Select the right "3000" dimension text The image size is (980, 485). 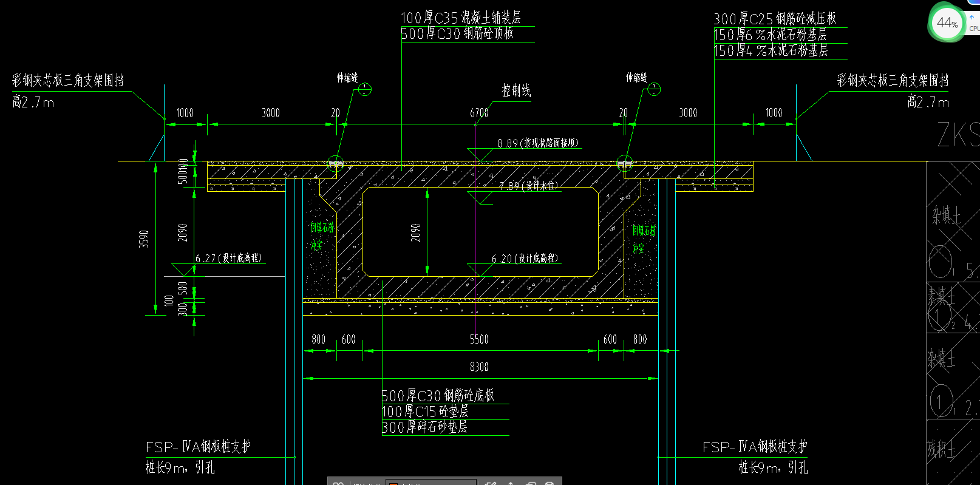(x=688, y=113)
